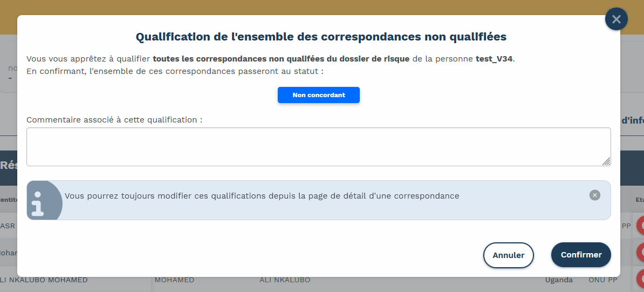Click the ALI NKALUBO name cell
Image resolution: width=644 pixels, height=292 pixels.
coord(285,280)
